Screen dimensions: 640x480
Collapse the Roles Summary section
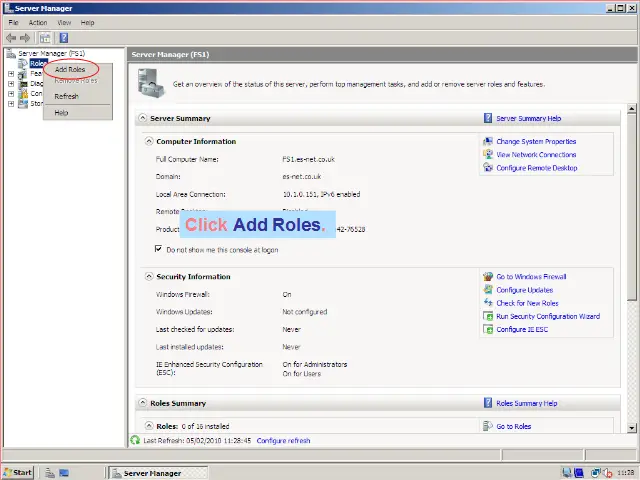click(x=142, y=402)
